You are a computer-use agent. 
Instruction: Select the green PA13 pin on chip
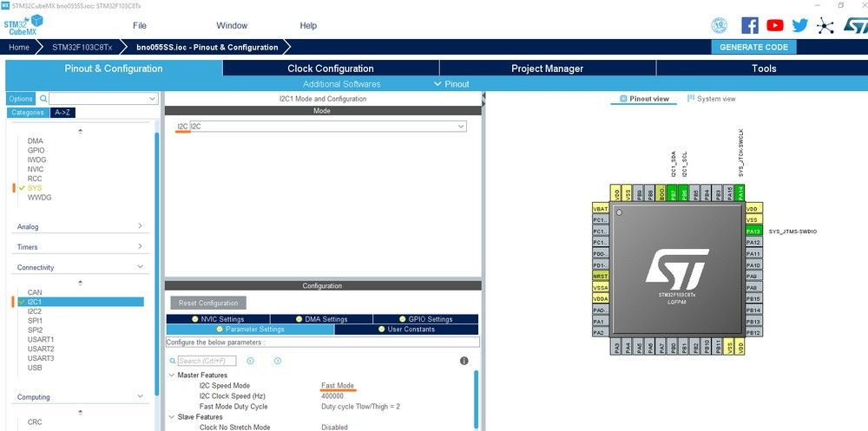point(754,232)
